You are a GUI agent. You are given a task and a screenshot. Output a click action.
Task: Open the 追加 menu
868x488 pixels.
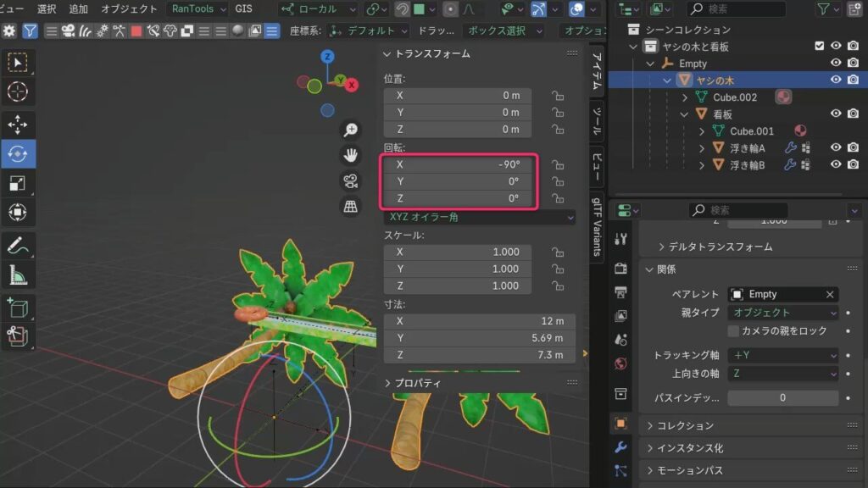point(78,8)
